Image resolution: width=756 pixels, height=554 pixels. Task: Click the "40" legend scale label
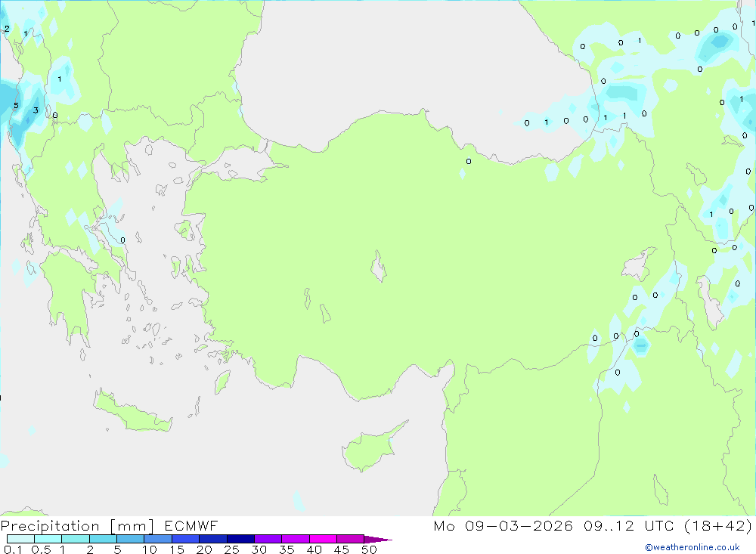click(x=314, y=549)
